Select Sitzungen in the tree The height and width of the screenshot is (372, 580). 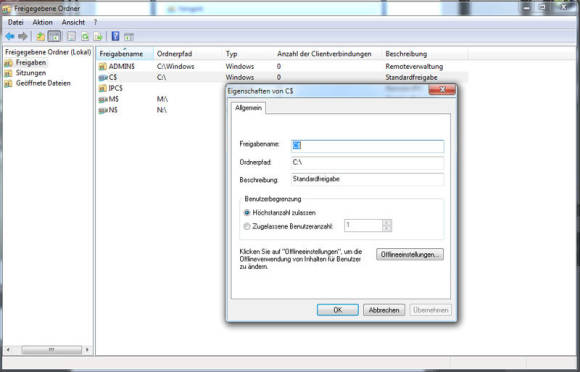[x=31, y=73]
